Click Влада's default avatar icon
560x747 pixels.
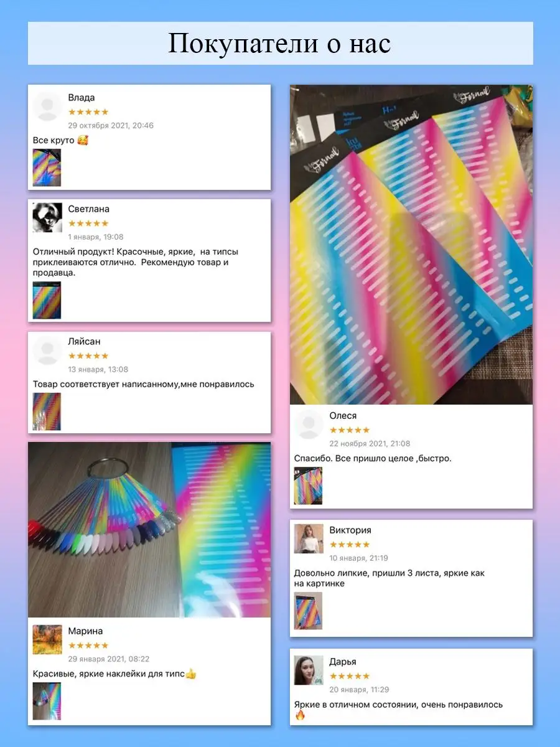tap(47, 106)
